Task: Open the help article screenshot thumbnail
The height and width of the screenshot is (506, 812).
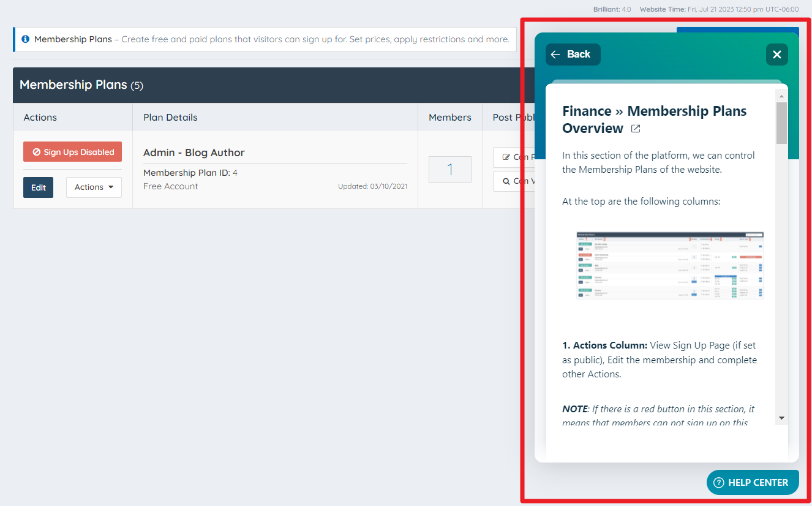Action: click(x=670, y=265)
